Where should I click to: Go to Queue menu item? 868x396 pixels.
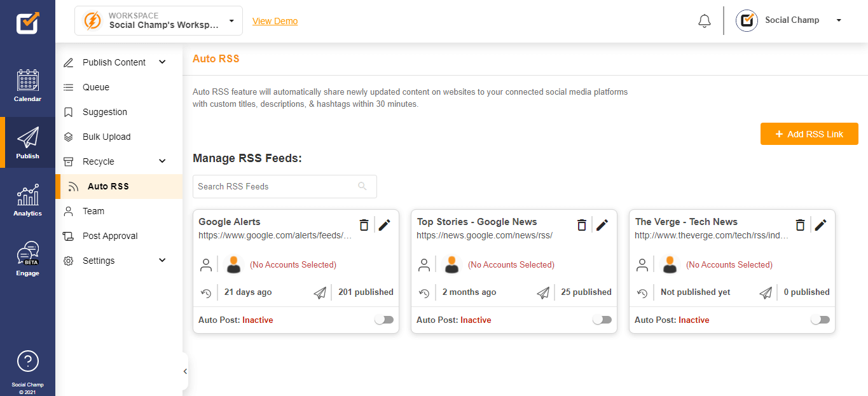(x=119, y=87)
